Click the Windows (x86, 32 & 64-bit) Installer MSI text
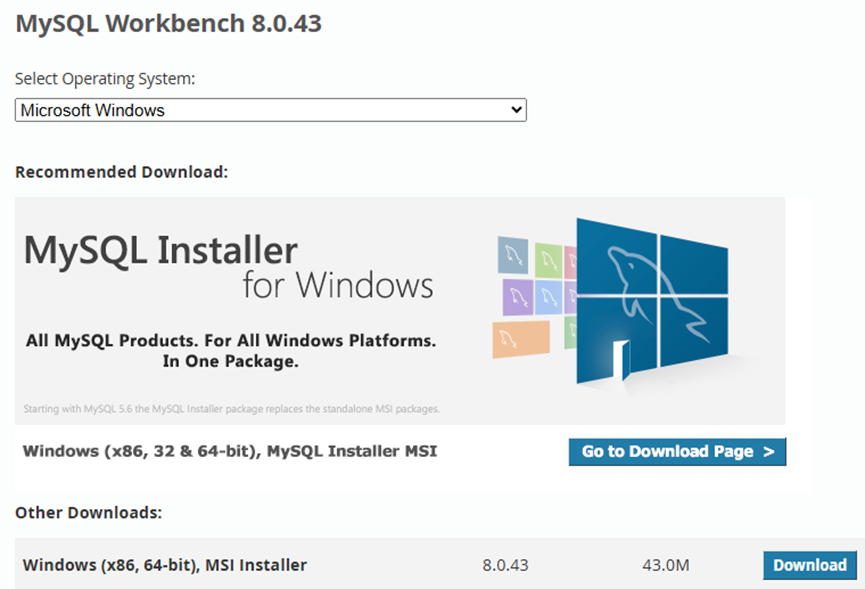Image resolution: width=865 pixels, height=589 pixels. 229,451
